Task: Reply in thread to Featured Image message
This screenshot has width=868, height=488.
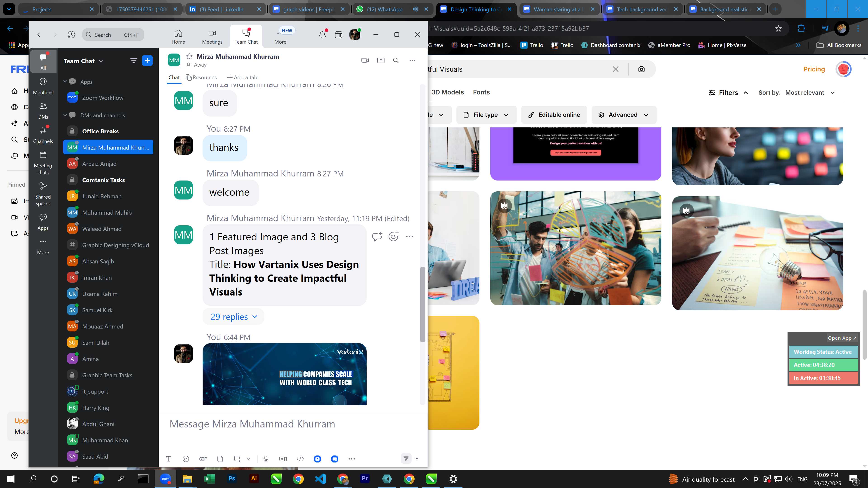Action: coord(377,236)
